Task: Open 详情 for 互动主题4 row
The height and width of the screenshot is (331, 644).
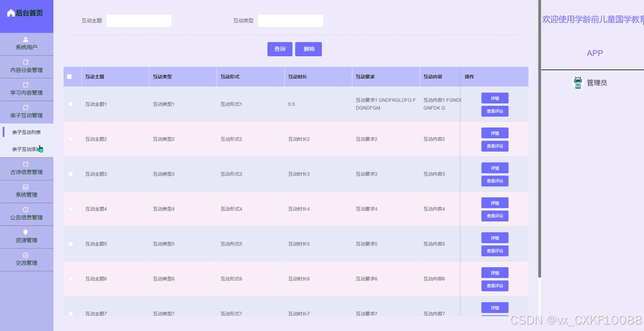Action: (x=495, y=203)
